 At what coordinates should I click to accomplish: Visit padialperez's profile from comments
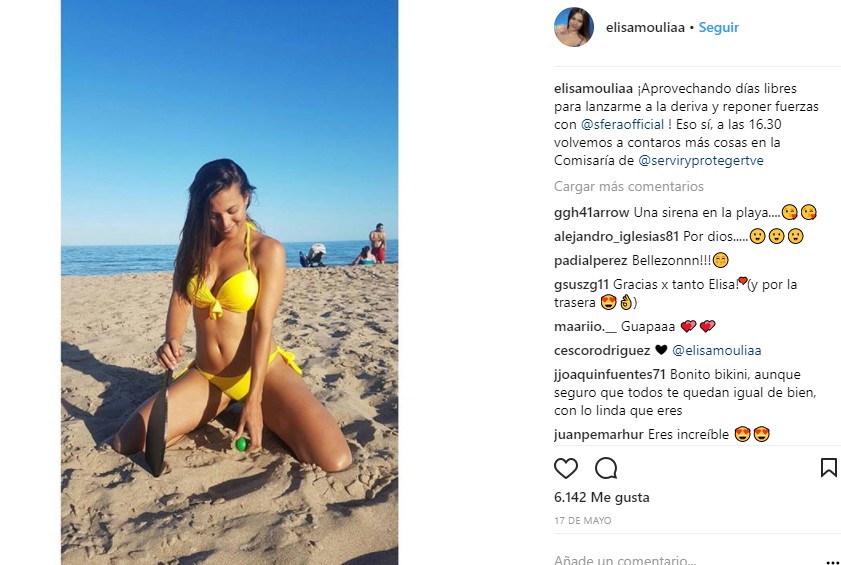[591, 260]
